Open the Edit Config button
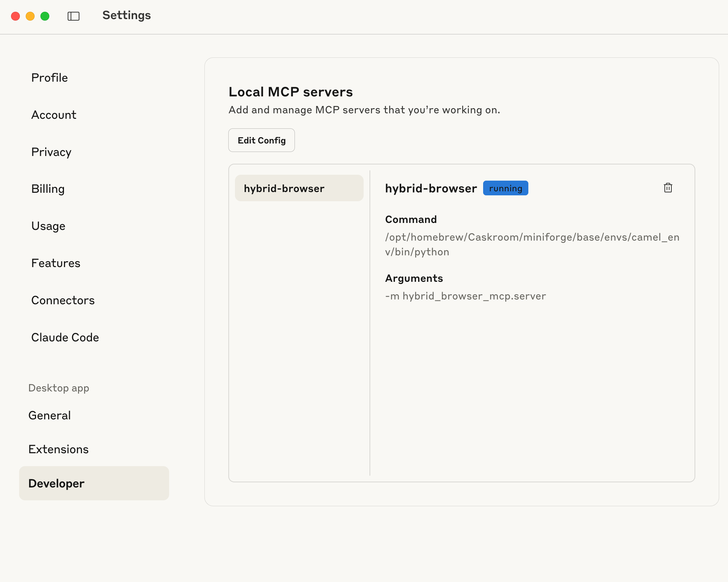 (261, 140)
